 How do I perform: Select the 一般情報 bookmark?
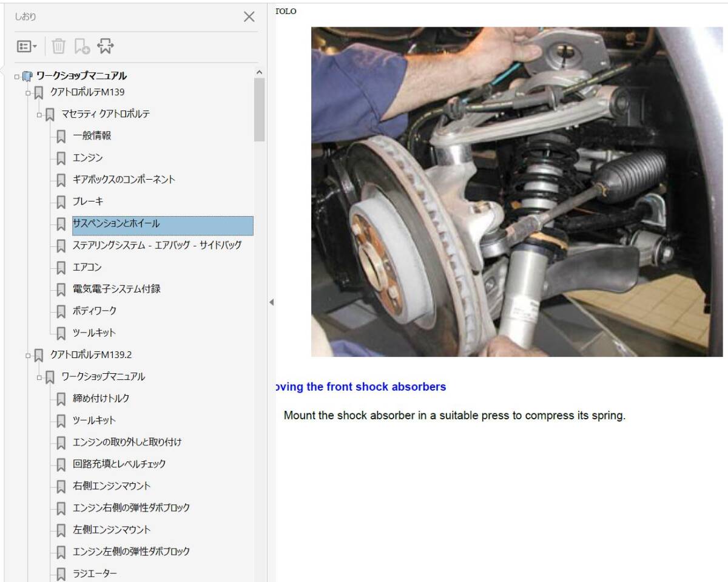tap(92, 136)
